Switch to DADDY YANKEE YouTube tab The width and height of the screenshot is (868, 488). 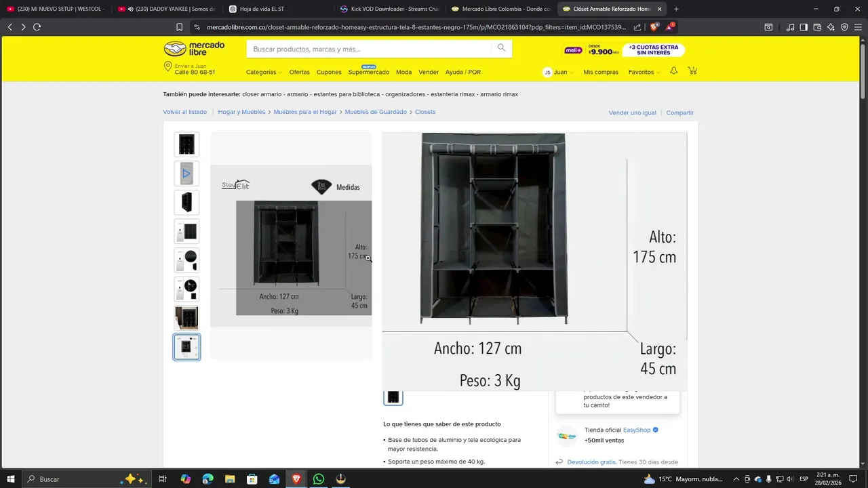[167, 9]
